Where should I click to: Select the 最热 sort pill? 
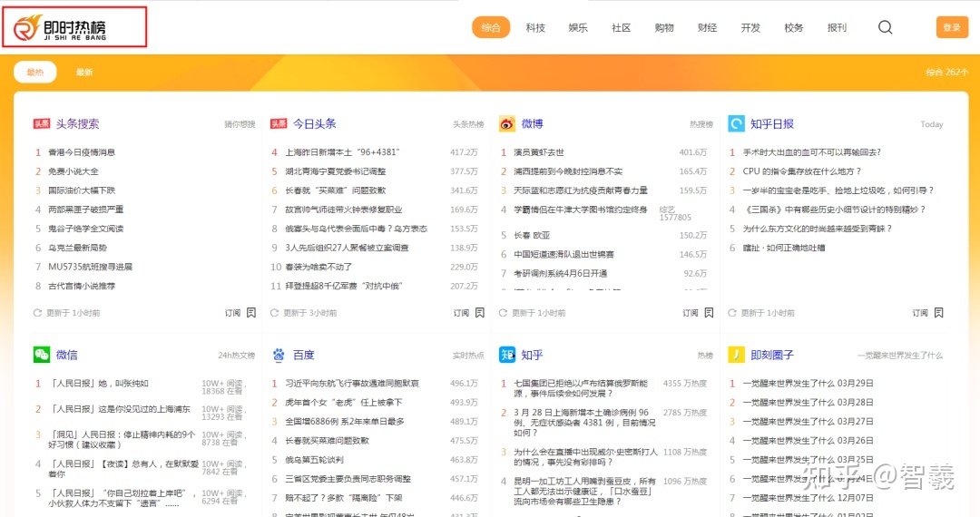point(35,72)
